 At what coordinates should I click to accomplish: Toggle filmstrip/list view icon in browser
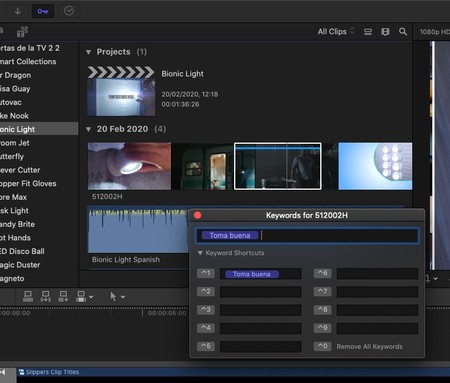(368, 32)
